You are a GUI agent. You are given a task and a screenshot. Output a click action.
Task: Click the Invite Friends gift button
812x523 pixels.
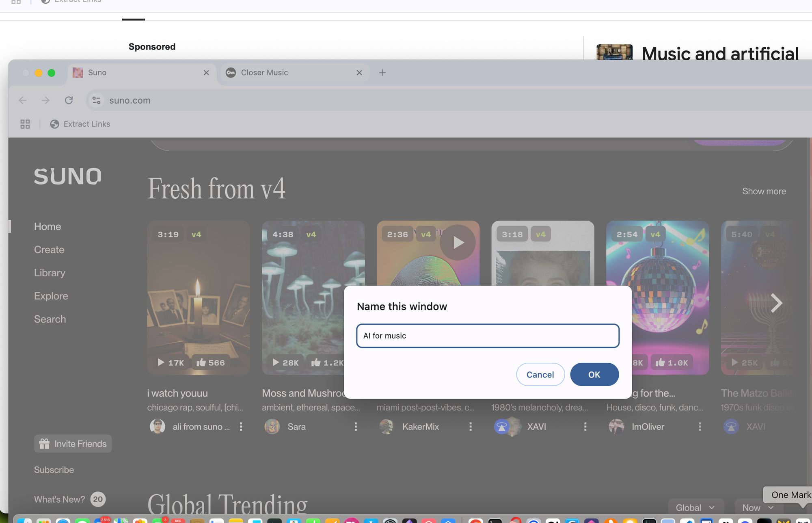(73, 444)
